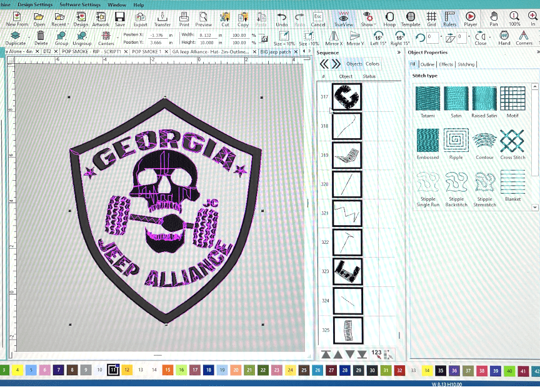
Task: Collapse the Sequence panel with chevron
Action: coord(399,53)
